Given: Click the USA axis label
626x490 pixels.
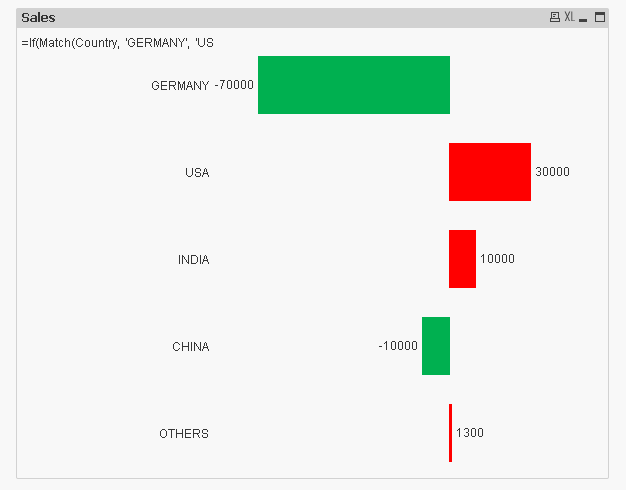Looking at the screenshot, I should [197, 173].
